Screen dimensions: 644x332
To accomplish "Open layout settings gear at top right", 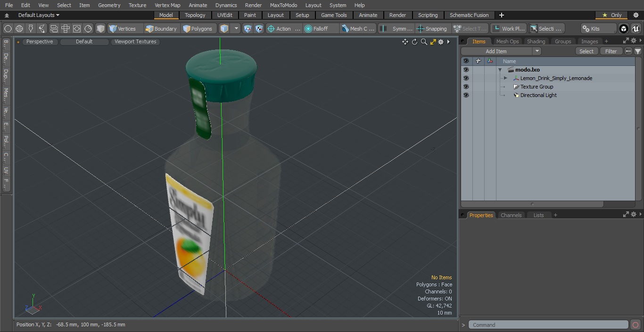I will pyautogui.click(x=636, y=15).
